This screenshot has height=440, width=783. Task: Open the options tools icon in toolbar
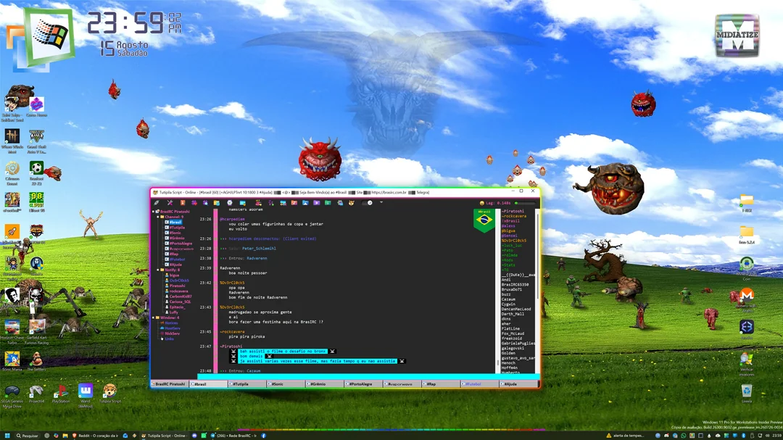(170, 203)
